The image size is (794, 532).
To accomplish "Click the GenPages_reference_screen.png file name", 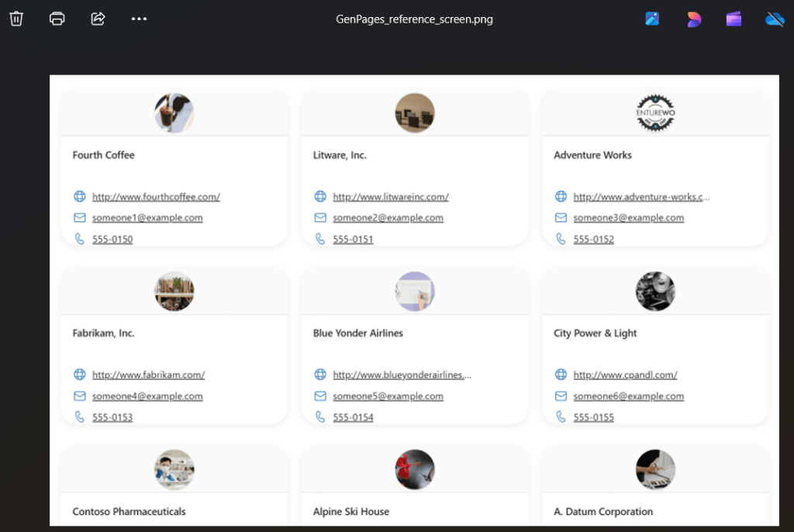I will (414, 19).
